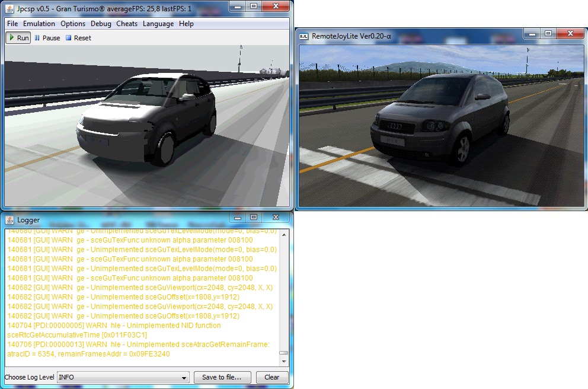This screenshot has height=389, width=588.
Task: Click the Jpcsp Java icon in title bar
Action: pyautogui.click(x=9, y=9)
